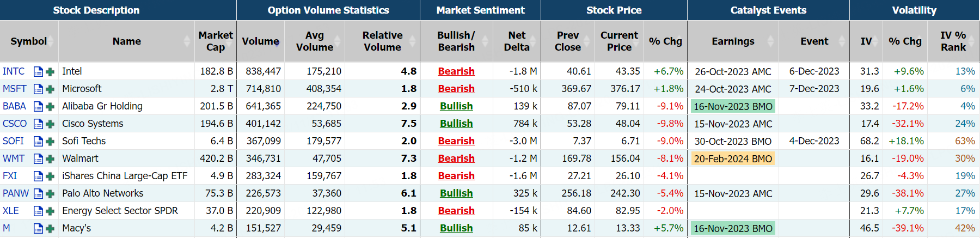Image resolution: width=980 pixels, height=238 pixels.
Task: Sort table by Name column arrows
Action: 187,41
